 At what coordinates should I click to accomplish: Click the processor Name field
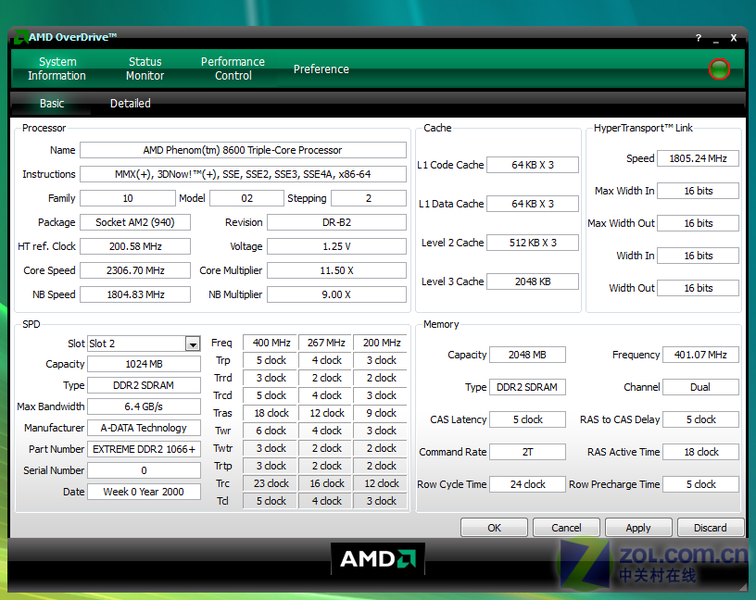coord(243,150)
